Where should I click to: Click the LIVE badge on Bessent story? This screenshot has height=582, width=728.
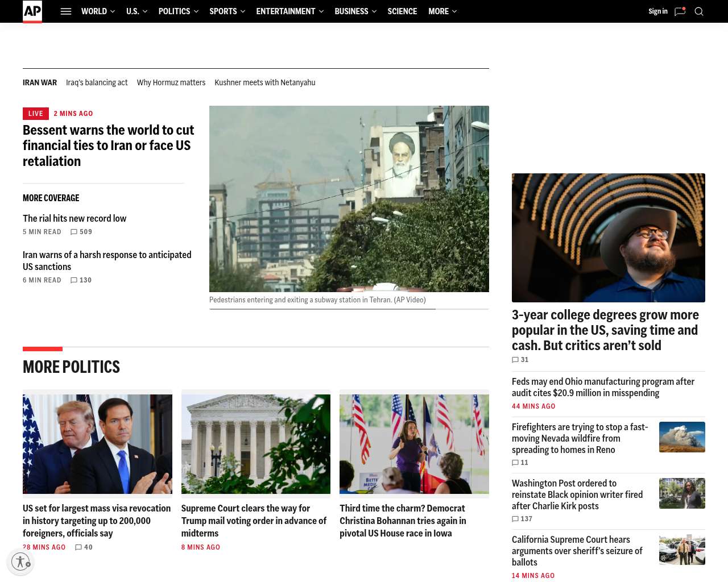36,114
